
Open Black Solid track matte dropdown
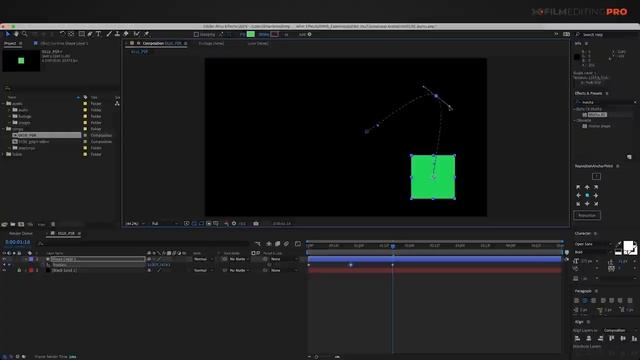click(x=238, y=270)
